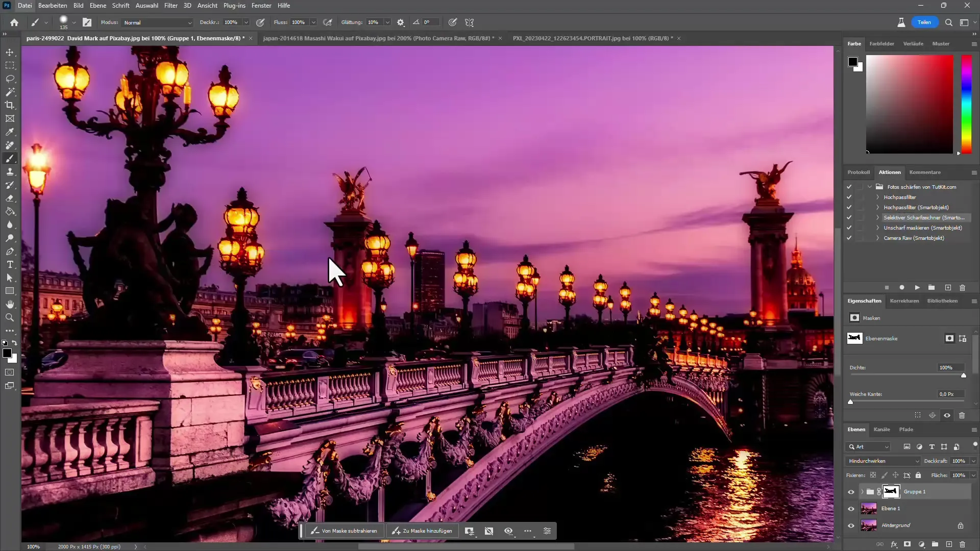This screenshot has width=980, height=551.
Task: Enable airbrush build-up effect
Action: [x=328, y=22]
